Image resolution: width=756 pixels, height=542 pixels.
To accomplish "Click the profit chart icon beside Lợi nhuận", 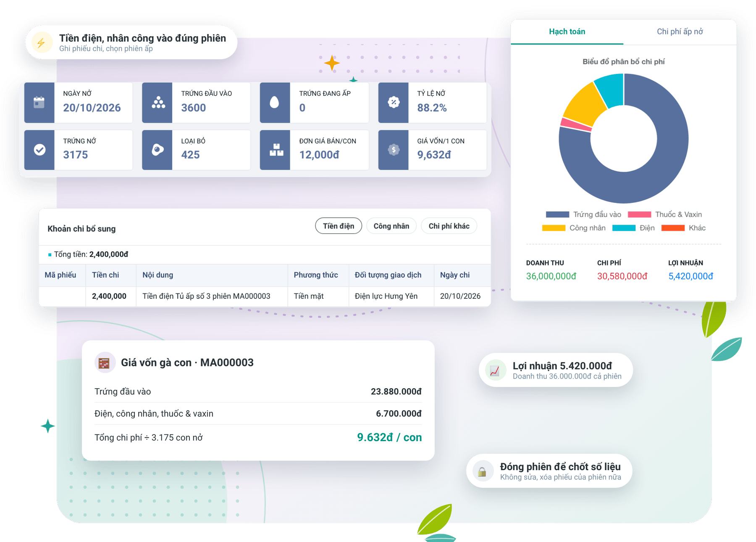I will coord(495,370).
